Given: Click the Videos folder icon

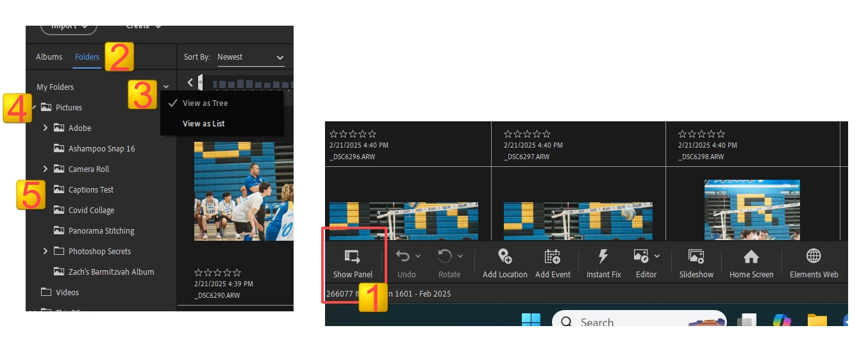Looking at the screenshot, I should 46,292.
